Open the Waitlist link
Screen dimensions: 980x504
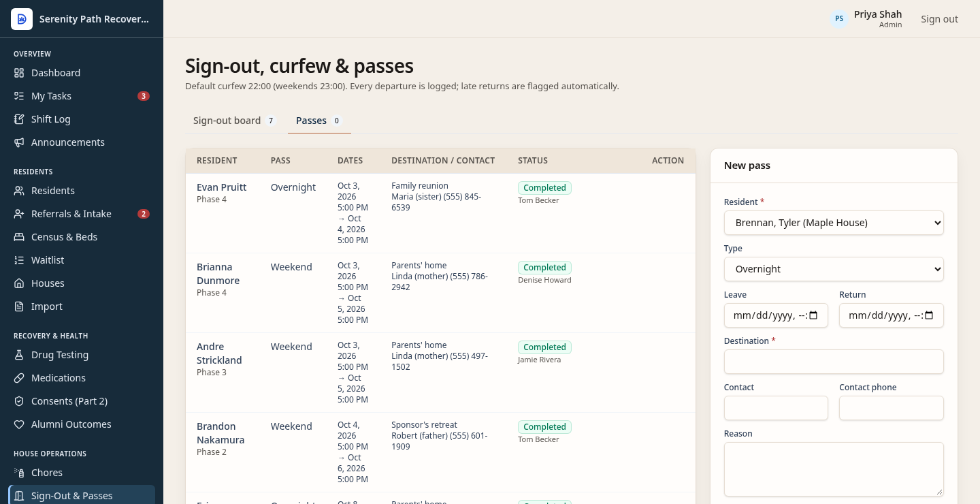click(82, 260)
